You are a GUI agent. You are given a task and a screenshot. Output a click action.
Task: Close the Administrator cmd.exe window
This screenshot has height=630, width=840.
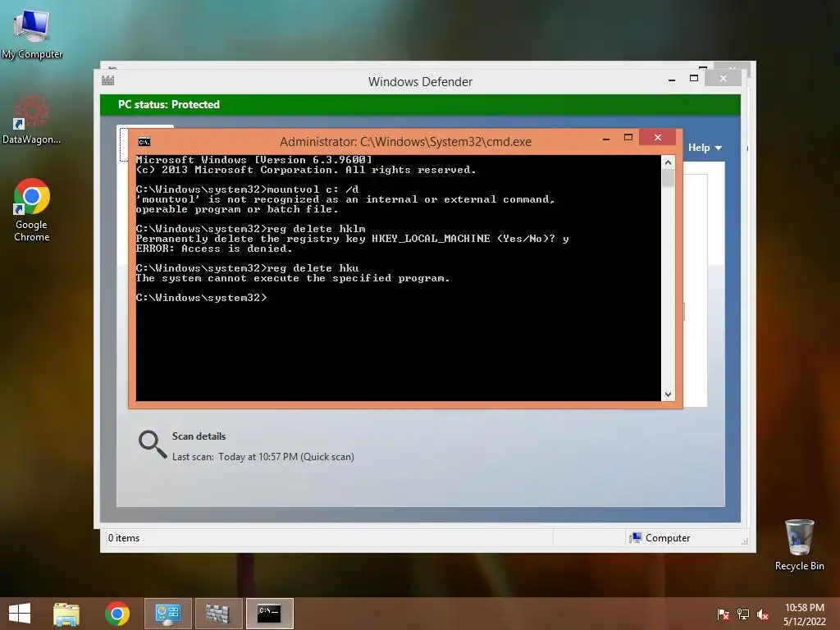(658, 138)
